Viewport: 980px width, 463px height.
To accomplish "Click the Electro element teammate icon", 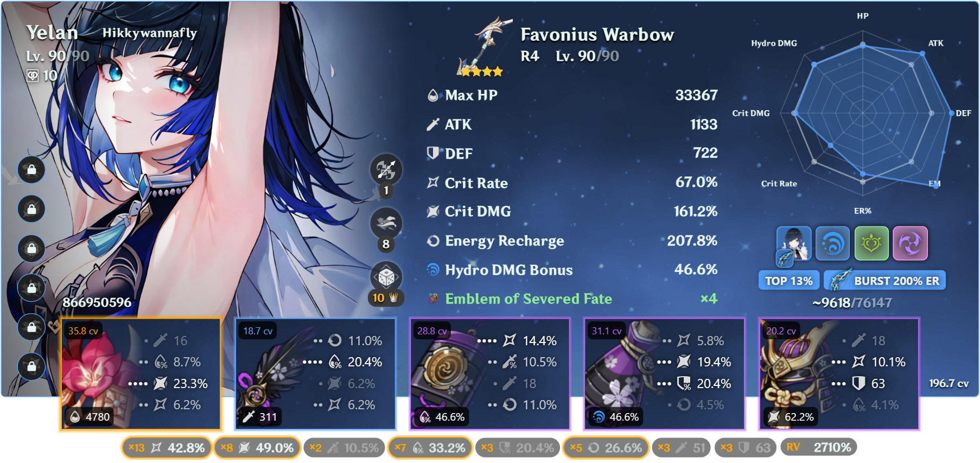I will pyautogui.click(x=911, y=243).
